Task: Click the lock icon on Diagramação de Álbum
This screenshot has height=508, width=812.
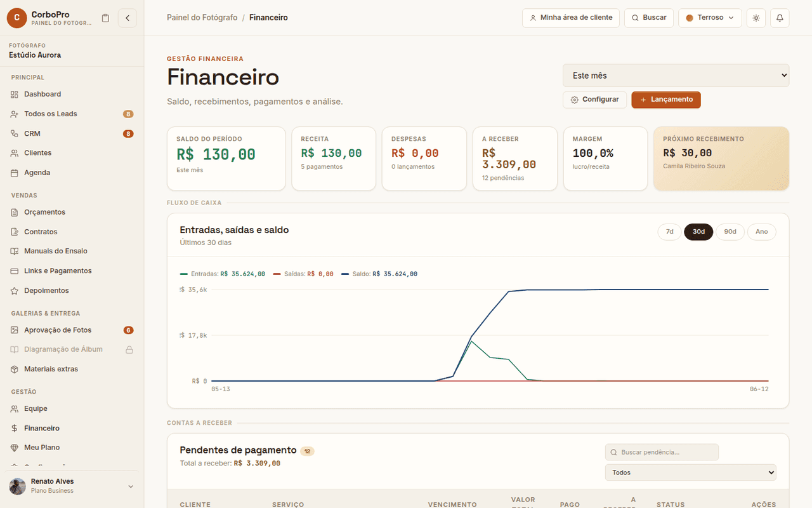Action: tap(129, 349)
